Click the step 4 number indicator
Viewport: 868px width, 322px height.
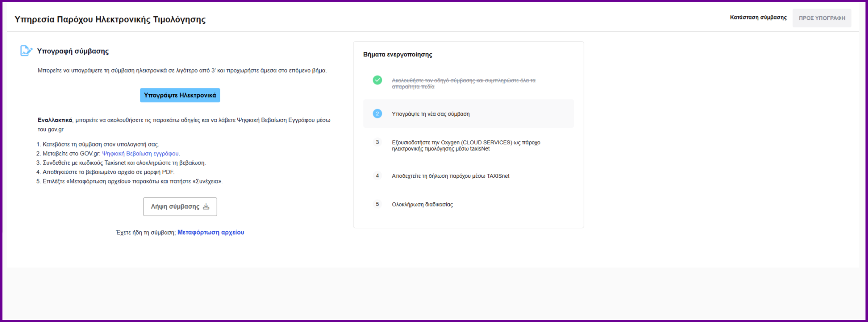[x=377, y=176]
